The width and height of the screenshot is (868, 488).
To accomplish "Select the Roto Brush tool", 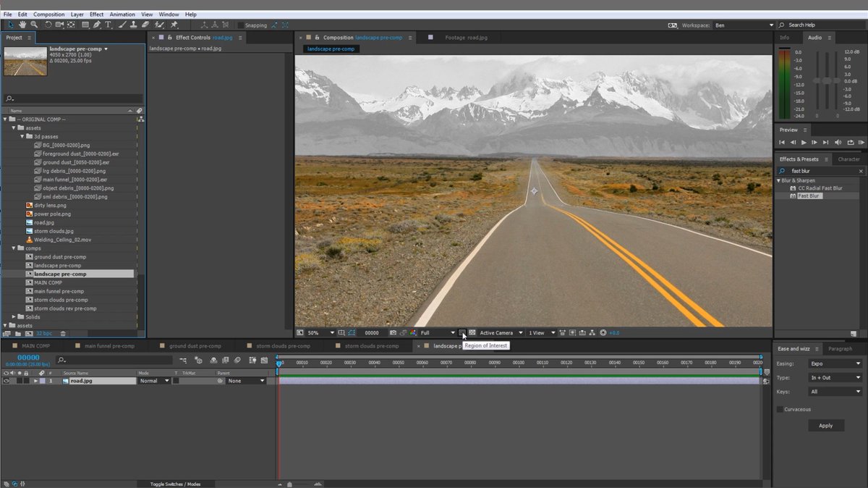I will coord(159,25).
